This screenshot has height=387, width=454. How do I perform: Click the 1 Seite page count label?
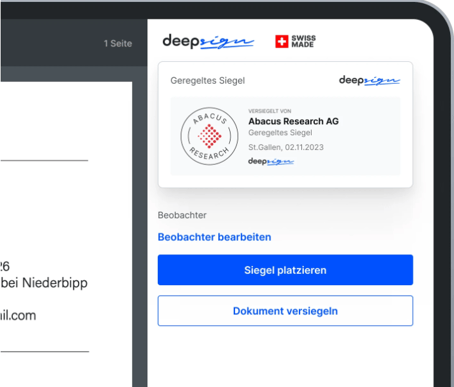(118, 44)
